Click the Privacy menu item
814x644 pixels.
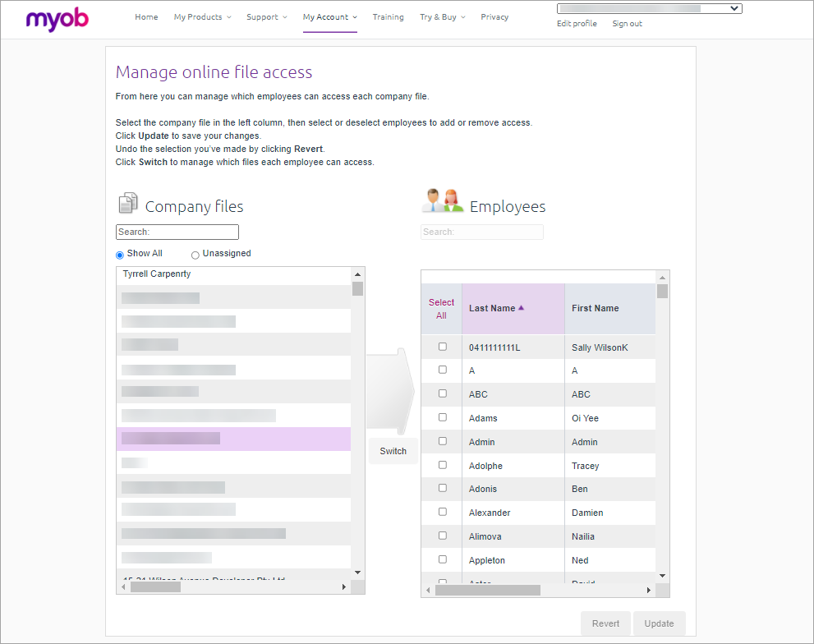tap(494, 16)
